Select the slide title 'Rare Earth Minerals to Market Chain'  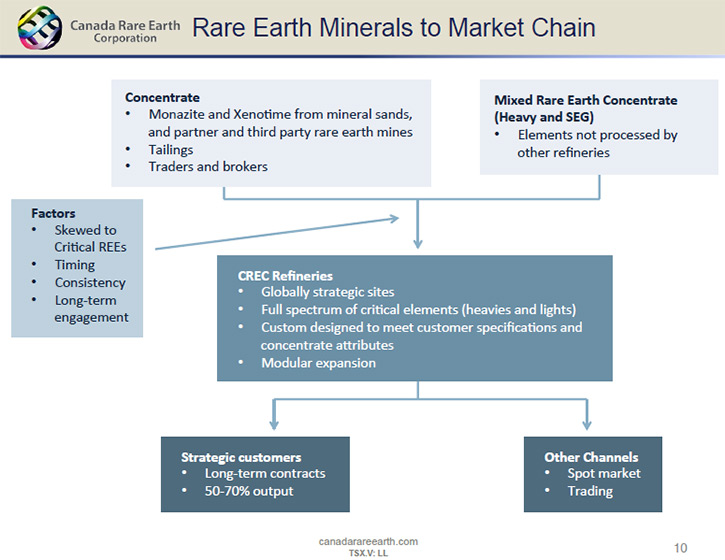393,28
